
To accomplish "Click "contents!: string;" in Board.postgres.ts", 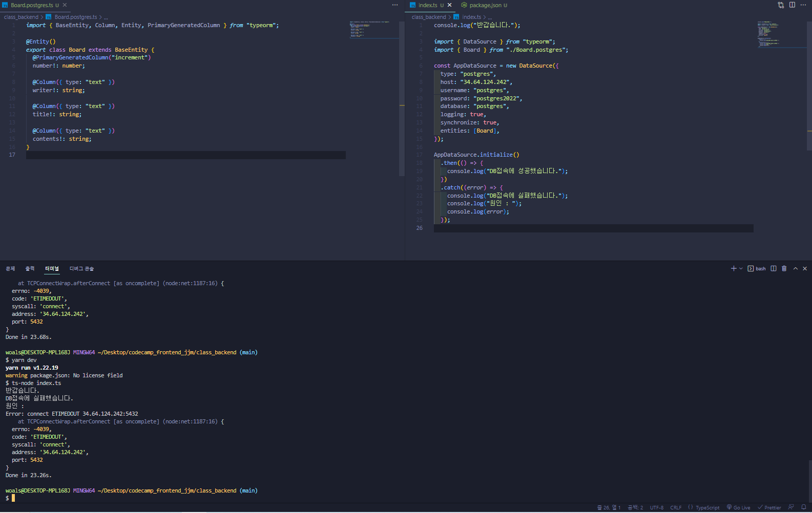I will [62, 139].
